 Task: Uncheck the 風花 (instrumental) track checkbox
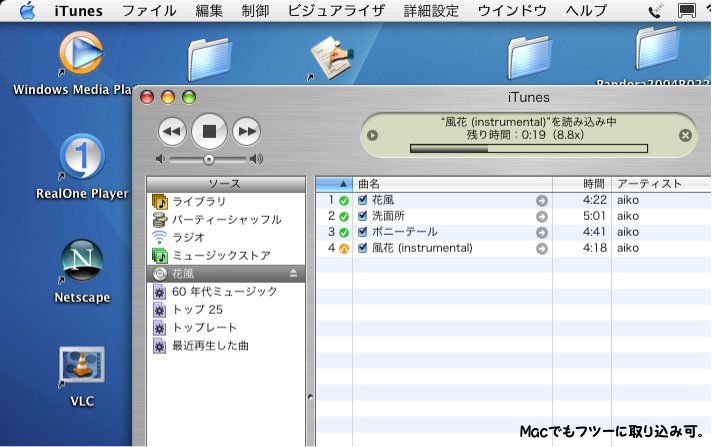362,248
